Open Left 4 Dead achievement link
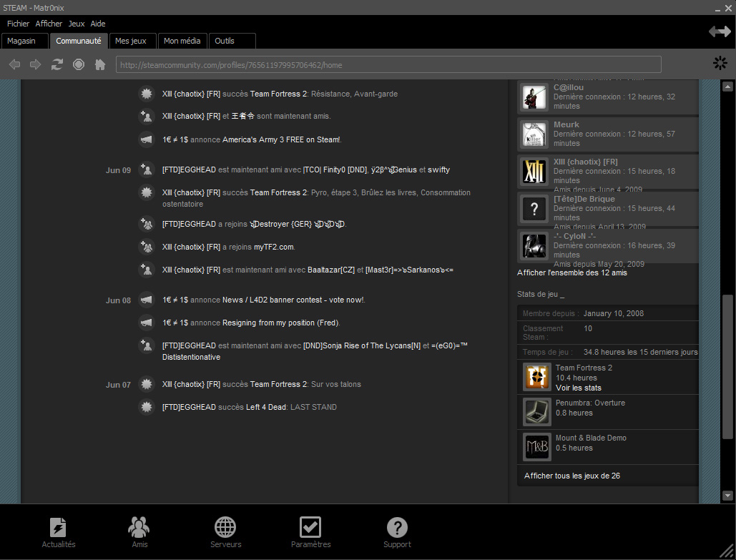Image resolution: width=736 pixels, height=560 pixels. click(265, 407)
